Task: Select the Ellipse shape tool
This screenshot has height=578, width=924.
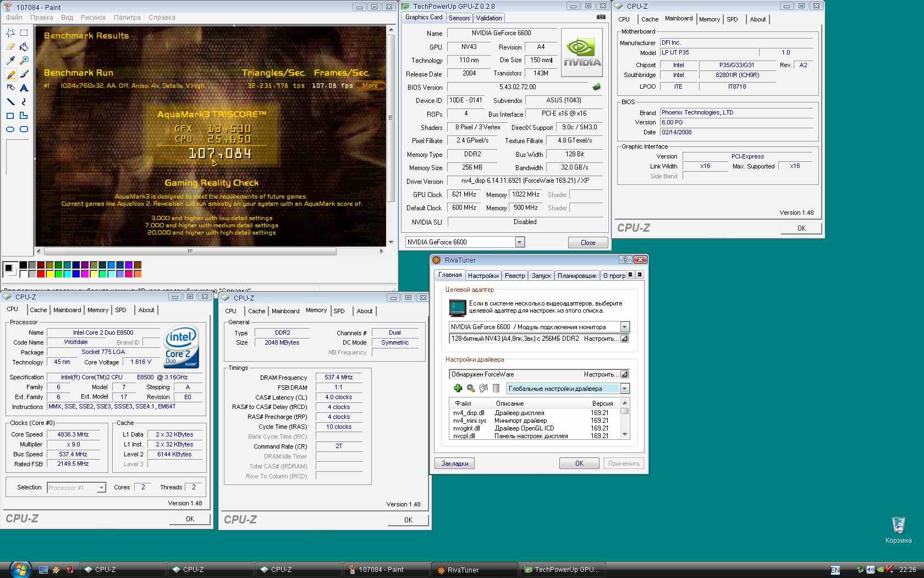Action: (x=10, y=129)
